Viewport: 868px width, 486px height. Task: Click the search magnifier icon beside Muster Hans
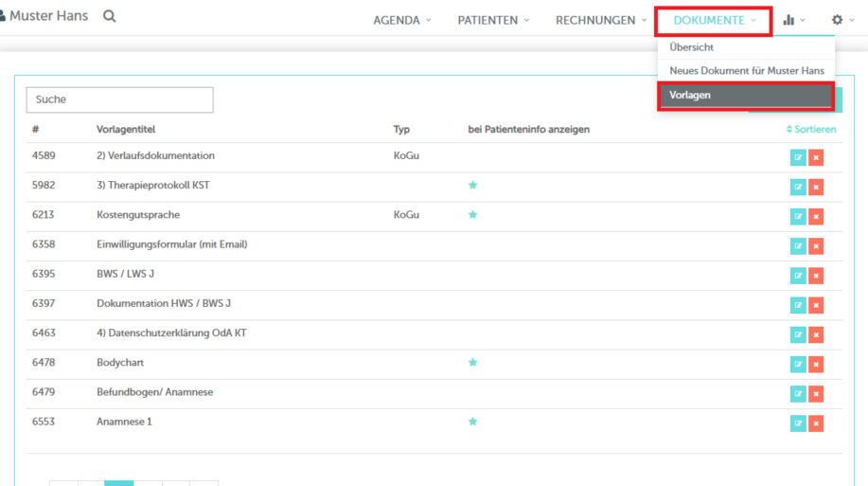click(110, 16)
